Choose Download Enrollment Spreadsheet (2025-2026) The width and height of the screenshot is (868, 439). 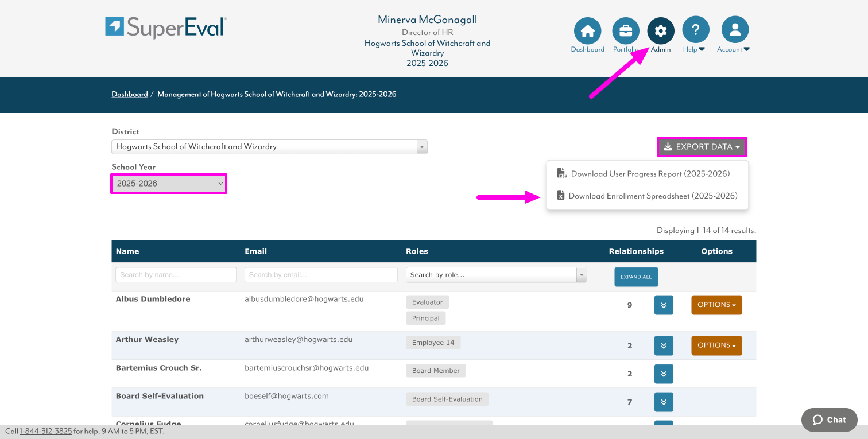(648, 196)
